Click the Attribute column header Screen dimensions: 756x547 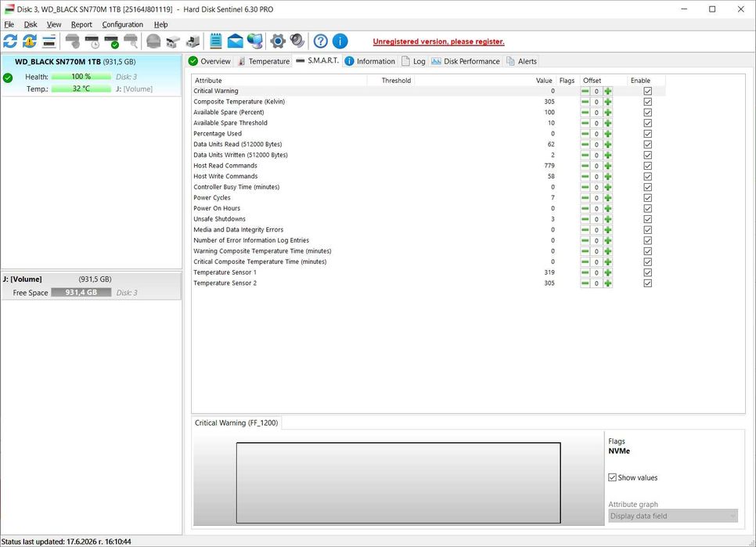(279, 81)
